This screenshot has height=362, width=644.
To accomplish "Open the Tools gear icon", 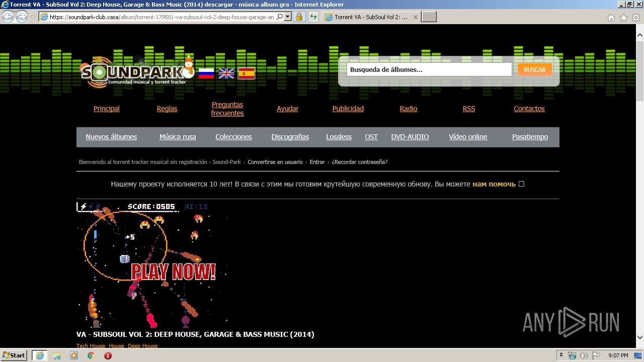I will pyautogui.click(x=635, y=18).
